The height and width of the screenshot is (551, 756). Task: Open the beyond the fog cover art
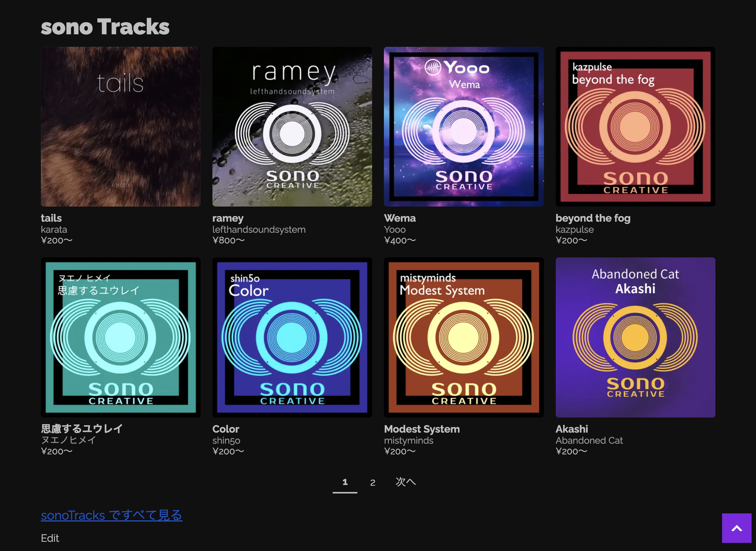(x=635, y=127)
